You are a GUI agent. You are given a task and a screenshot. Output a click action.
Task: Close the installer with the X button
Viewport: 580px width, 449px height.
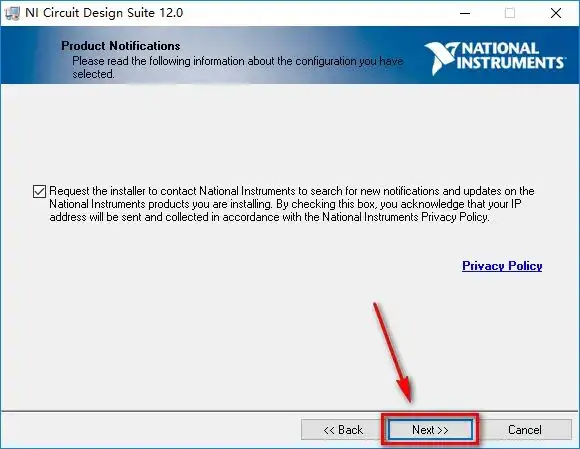556,13
